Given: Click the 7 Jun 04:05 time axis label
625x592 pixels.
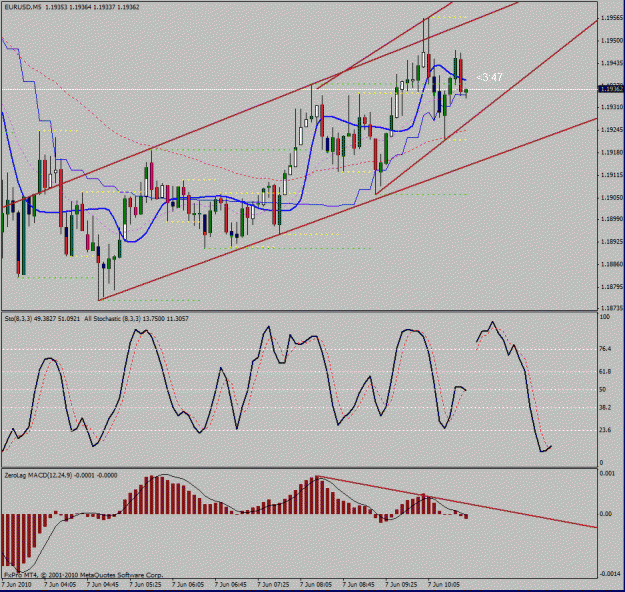Looking at the screenshot, I should click(x=60, y=584).
